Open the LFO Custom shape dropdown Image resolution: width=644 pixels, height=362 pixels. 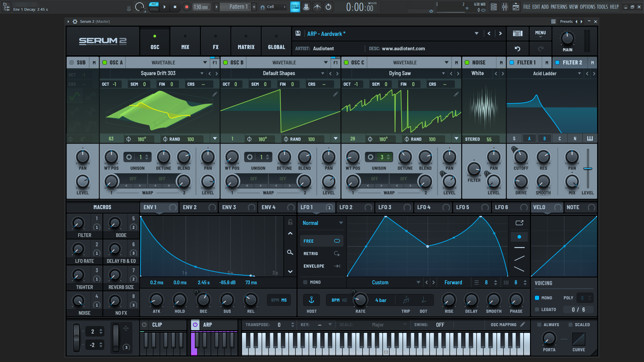pos(418,283)
